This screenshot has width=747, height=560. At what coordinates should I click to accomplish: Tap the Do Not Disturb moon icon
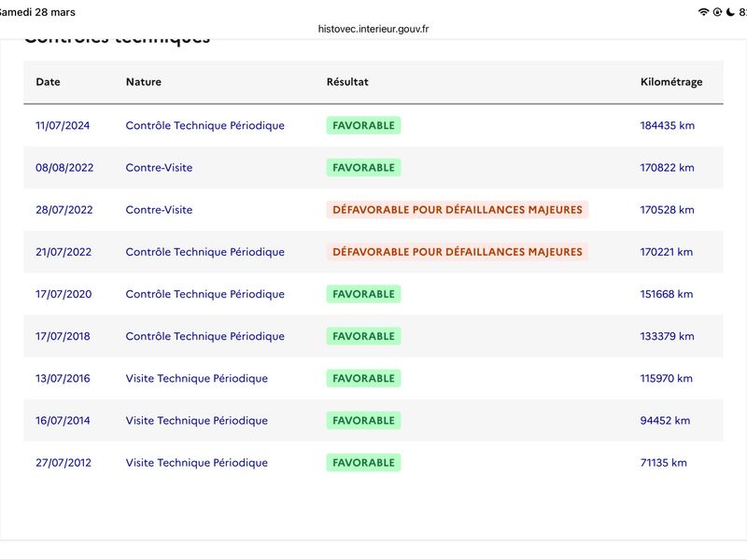click(730, 12)
